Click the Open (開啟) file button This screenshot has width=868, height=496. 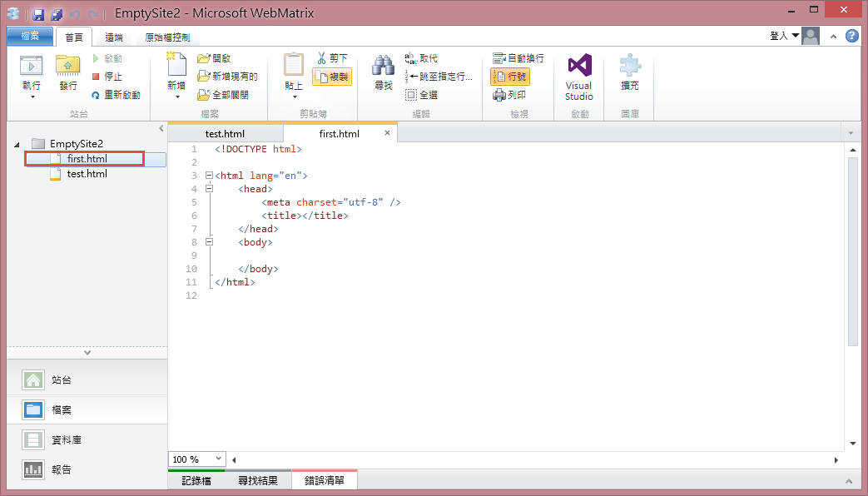tap(214, 58)
